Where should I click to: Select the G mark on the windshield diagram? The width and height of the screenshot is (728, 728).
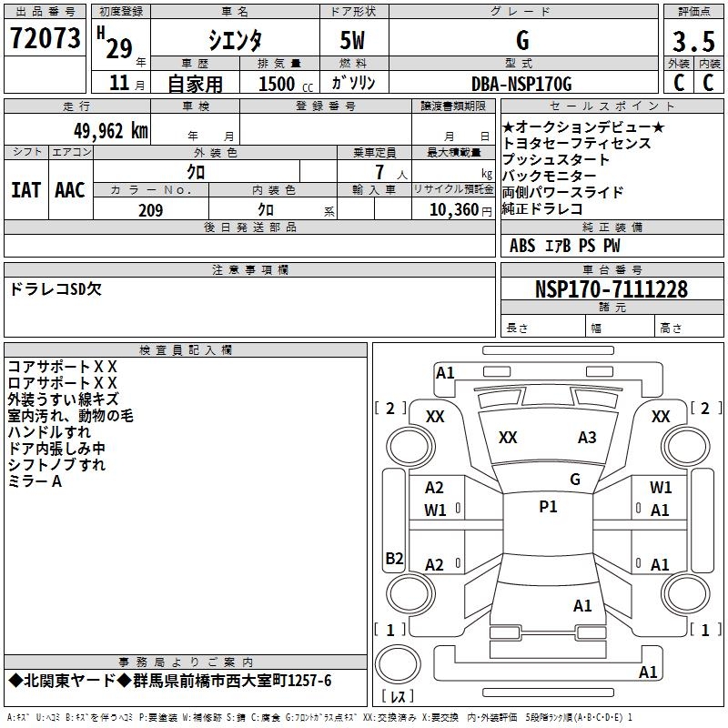click(575, 480)
